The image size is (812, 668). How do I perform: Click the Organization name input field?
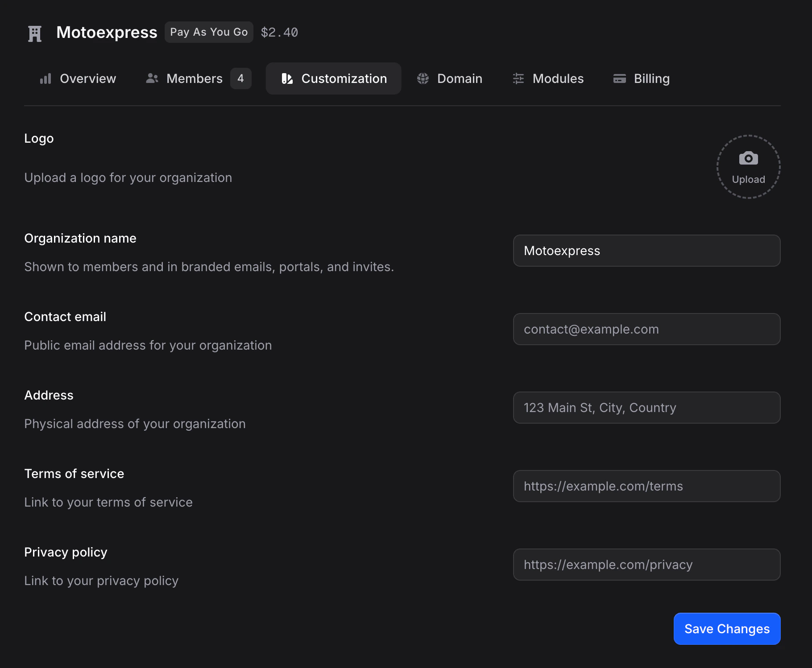(646, 251)
